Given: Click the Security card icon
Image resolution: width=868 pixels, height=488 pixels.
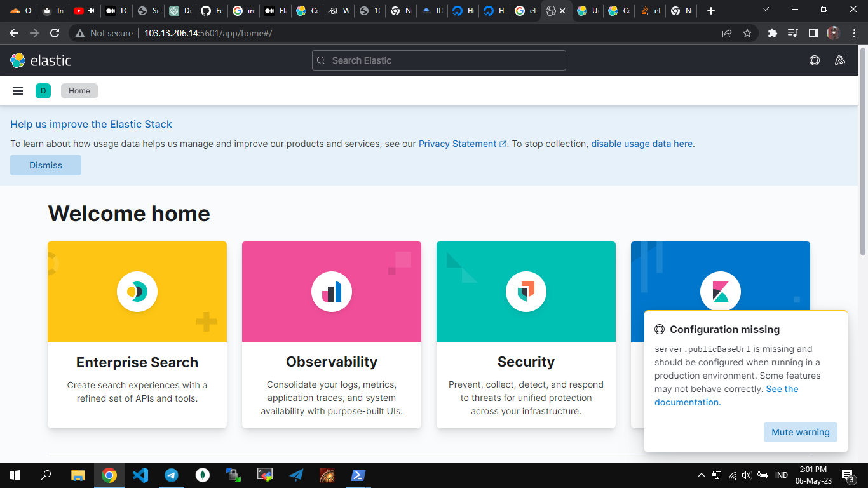Looking at the screenshot, I should tap(526, 292).
